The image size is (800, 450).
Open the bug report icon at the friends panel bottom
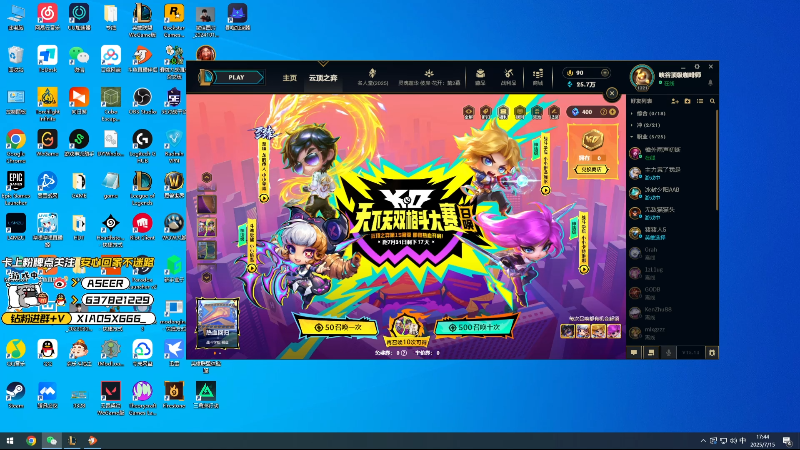(712, 353)
